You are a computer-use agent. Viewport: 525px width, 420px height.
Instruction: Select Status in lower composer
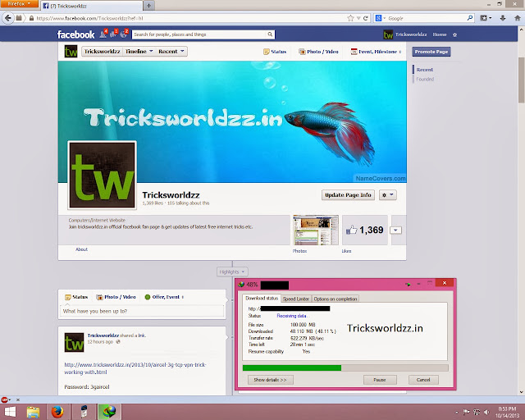[x=76, y=297]
